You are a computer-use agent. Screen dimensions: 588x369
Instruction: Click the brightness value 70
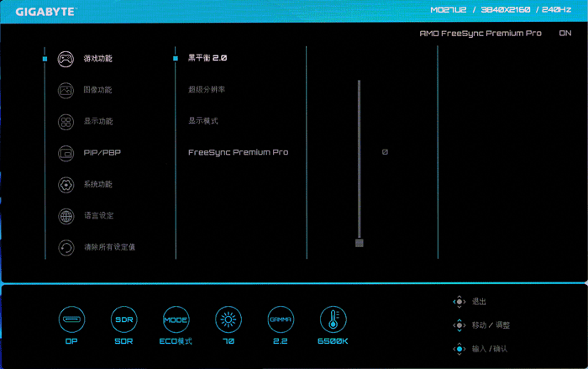tap(228, 341)
